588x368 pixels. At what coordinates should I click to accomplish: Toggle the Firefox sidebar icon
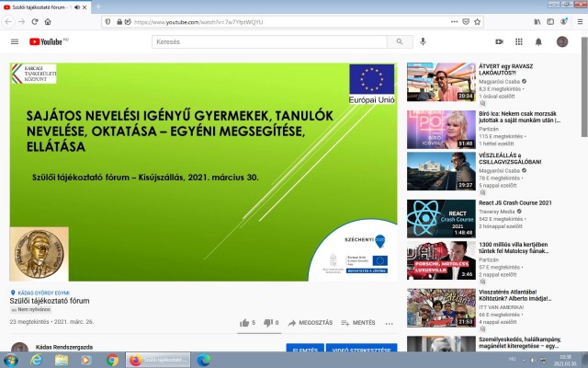tap(550, 22)
